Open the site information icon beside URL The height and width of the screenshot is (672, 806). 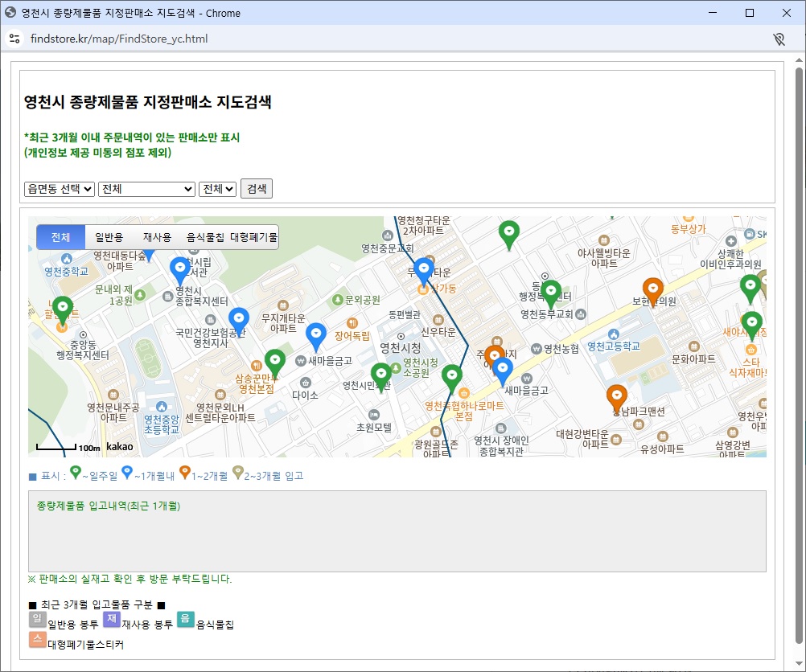click(14, 39)
